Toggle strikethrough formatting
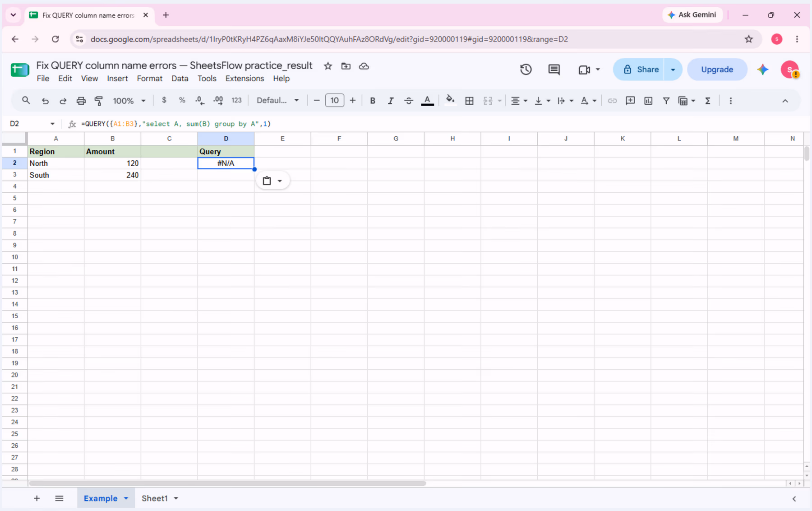Screen dimensions: 812x511 (x=409, y=101)
